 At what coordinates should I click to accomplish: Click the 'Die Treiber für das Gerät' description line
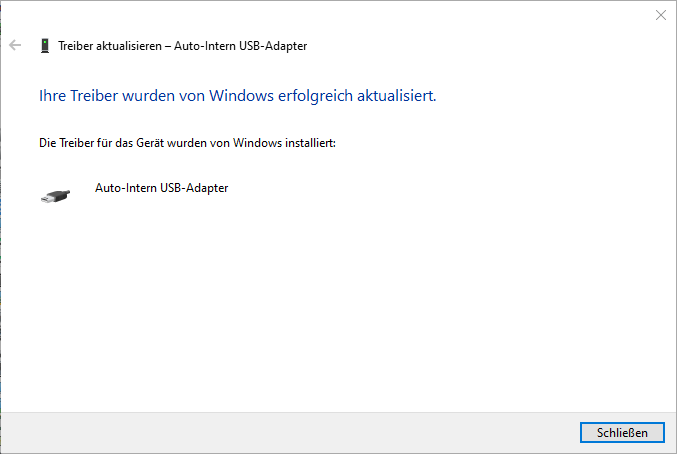(186, 143)
